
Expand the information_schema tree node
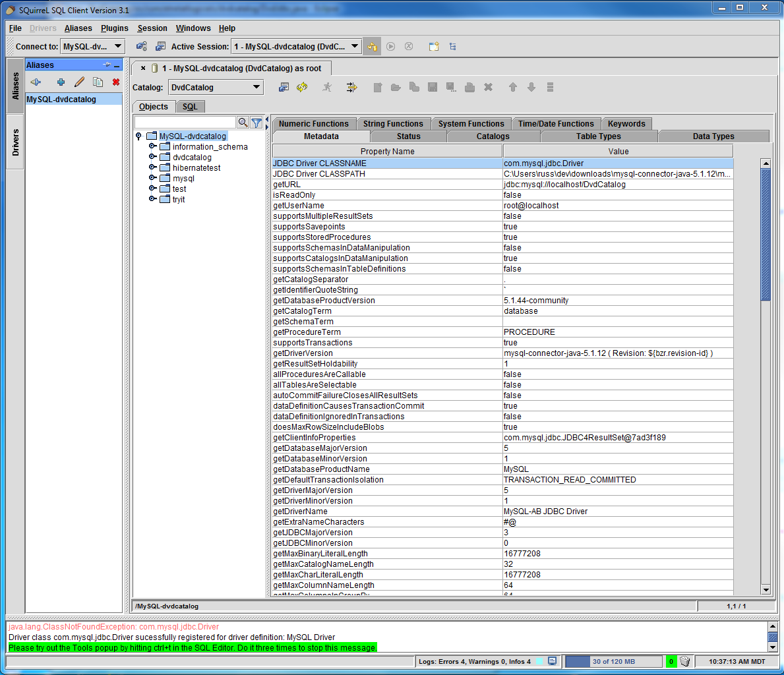point(152,146)
